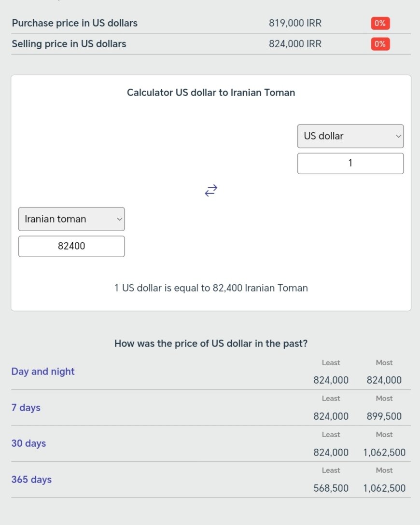Open the US dollar currency dropdown
The image size is (420, 525).
(x=350, y=136)
